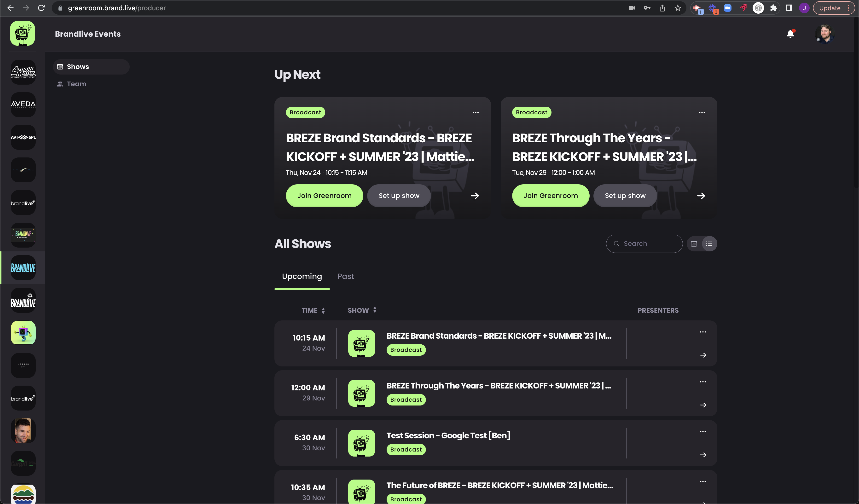Open more options for the 12:00 AM show row
The image size is (859, 504).
(703, 382)
